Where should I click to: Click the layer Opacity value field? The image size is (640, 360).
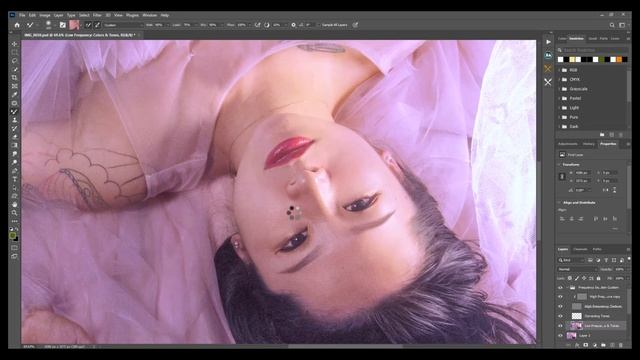(x=620, y=269)
